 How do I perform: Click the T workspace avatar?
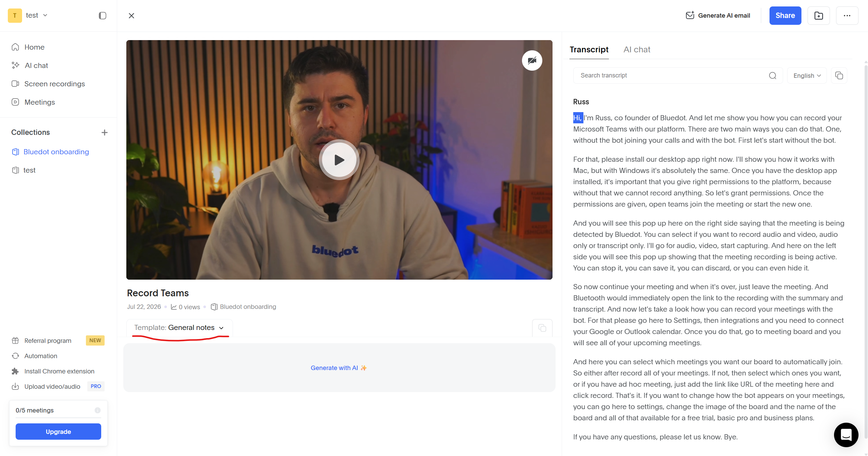point(15,15)
